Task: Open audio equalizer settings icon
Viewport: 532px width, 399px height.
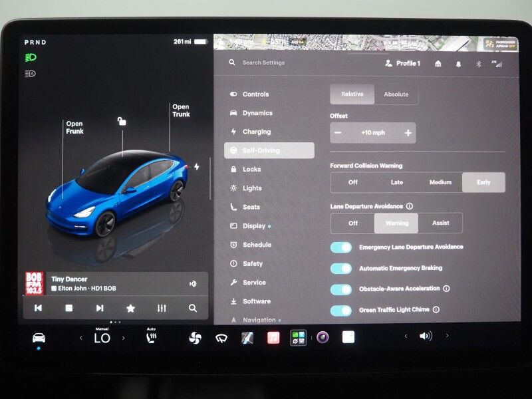Action: (x=162, y=308)
